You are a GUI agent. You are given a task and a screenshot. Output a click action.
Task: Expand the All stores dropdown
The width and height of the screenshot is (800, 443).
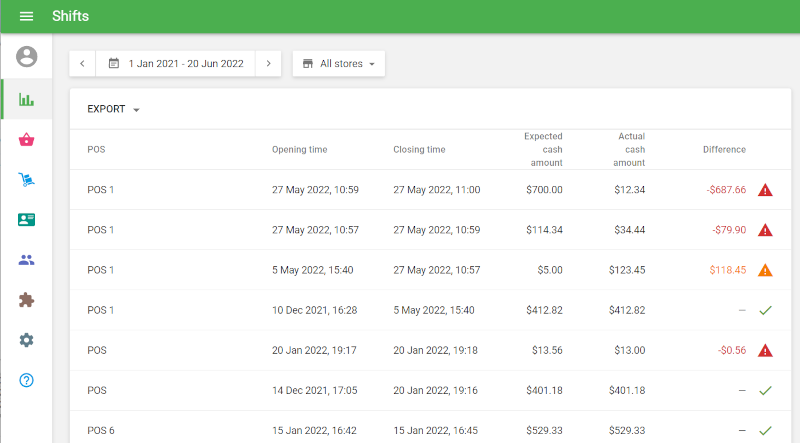338,63
